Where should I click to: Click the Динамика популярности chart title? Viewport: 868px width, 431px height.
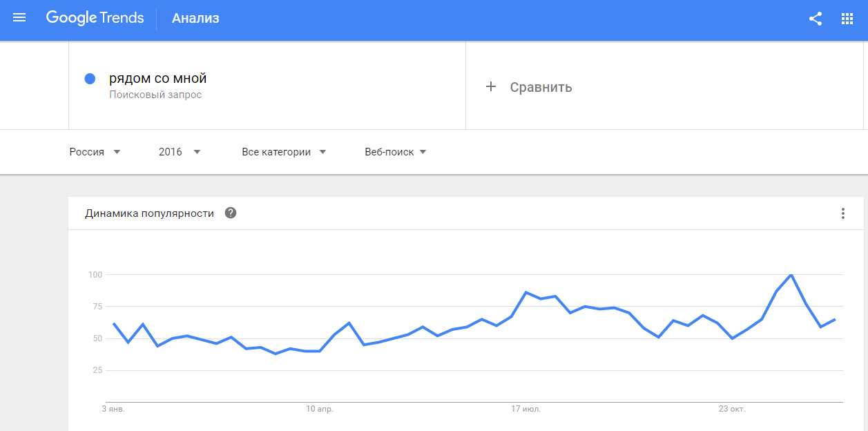click(149, 213)
